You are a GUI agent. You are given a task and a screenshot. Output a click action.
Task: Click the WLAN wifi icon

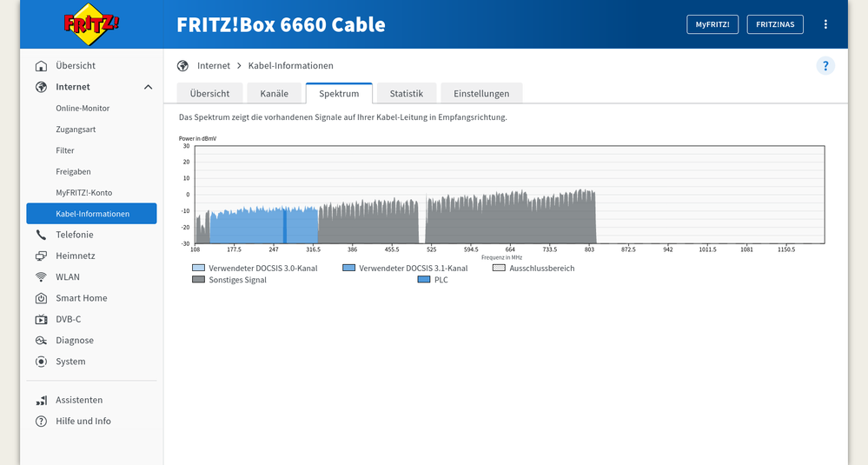coord(41,277)
